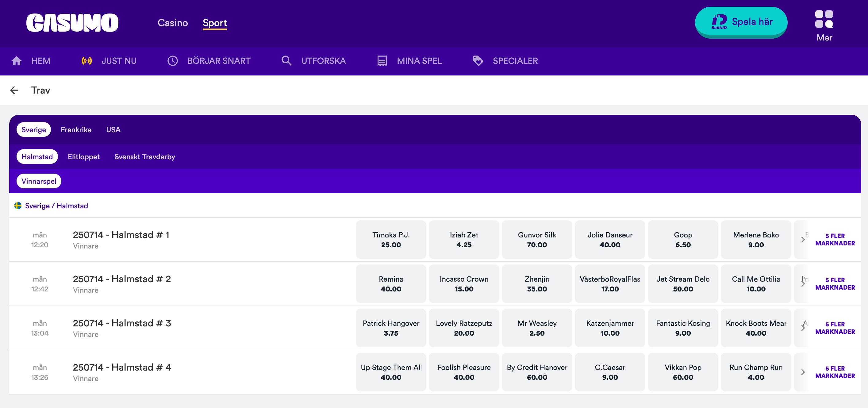This screenshot has width=868, height=408.
Task: Click the UTFORSKA magnifier icon
Action: point(286,61)
